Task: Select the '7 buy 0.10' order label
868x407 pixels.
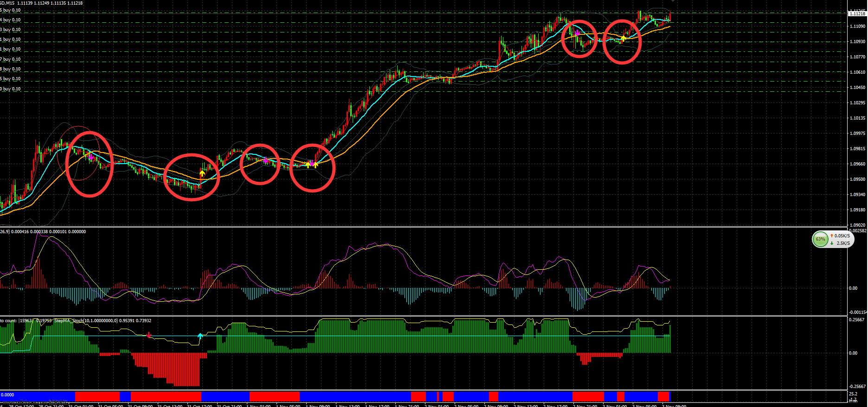Action: (x=10, y=59)
